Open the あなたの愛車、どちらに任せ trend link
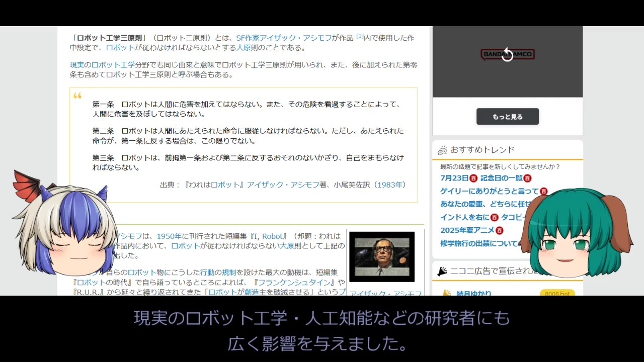This screenshot has height=362, width=644. [x=486, y=204]
